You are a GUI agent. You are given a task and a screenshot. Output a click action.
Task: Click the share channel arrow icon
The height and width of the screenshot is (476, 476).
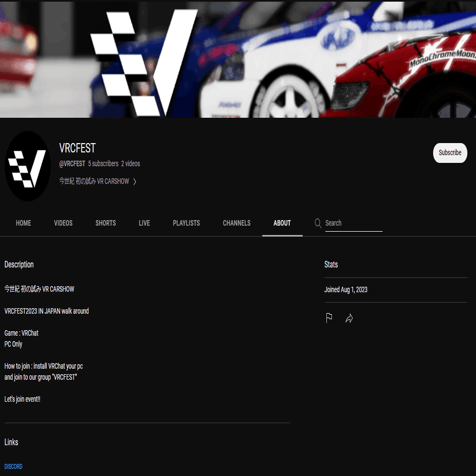pos(349,318)
